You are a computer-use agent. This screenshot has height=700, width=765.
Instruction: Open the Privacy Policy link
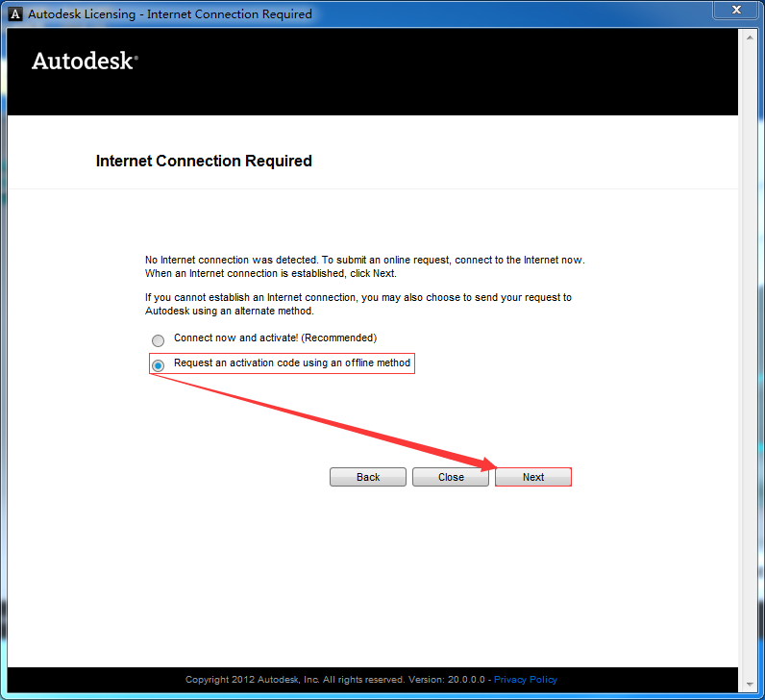pyautogui.click(x=526, y=680)
